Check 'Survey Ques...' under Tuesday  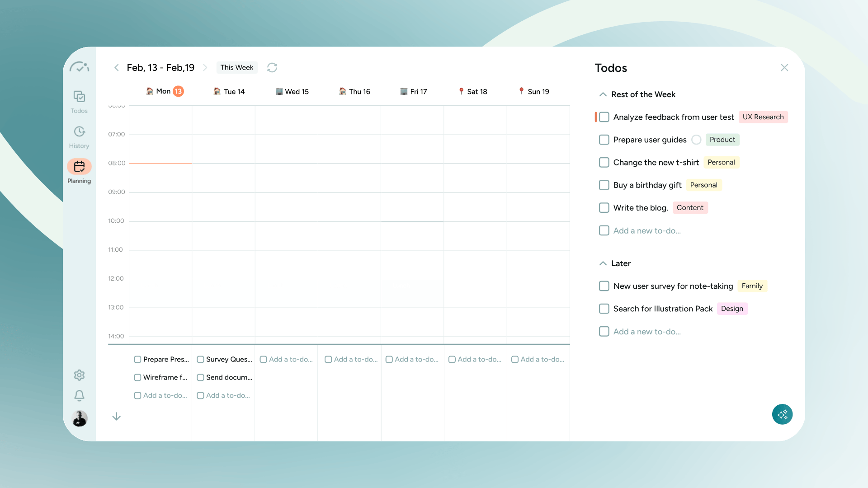tap(201, 359)
